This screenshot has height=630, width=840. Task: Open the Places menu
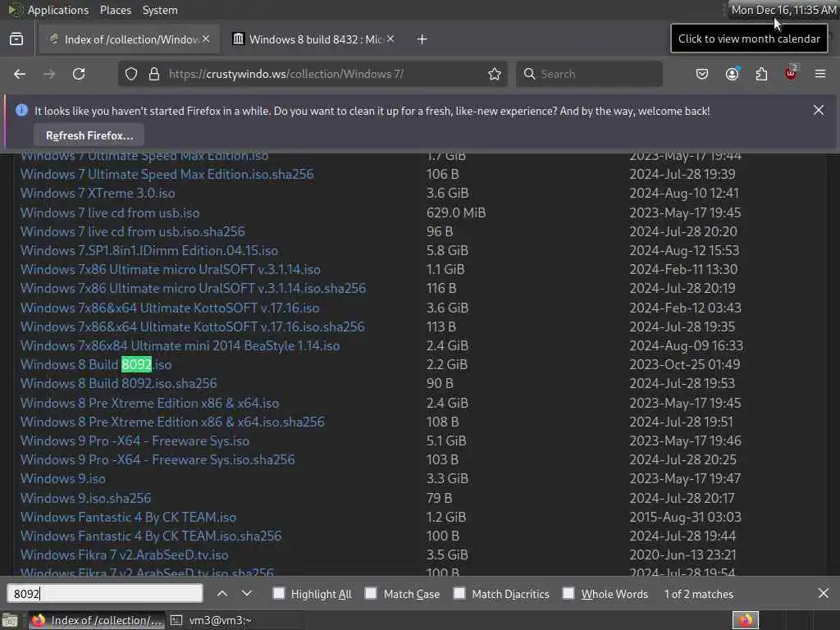(x=115, y=10)
